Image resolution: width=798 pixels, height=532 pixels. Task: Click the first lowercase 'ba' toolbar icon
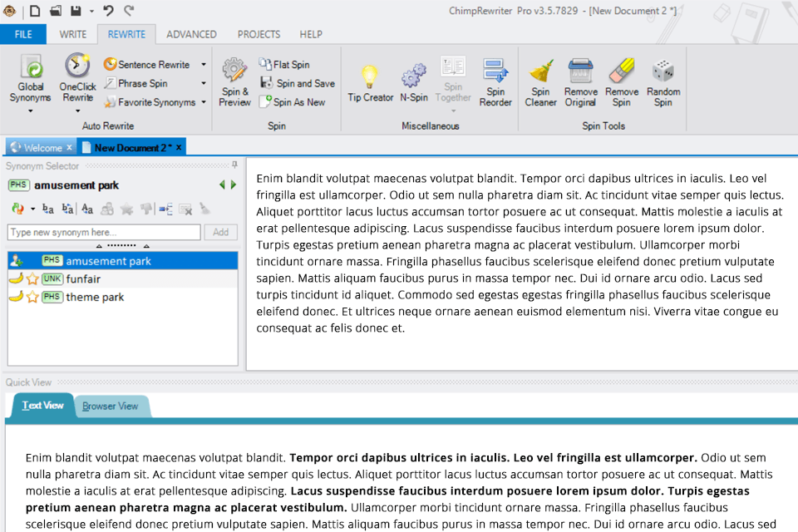coord(48,209)
